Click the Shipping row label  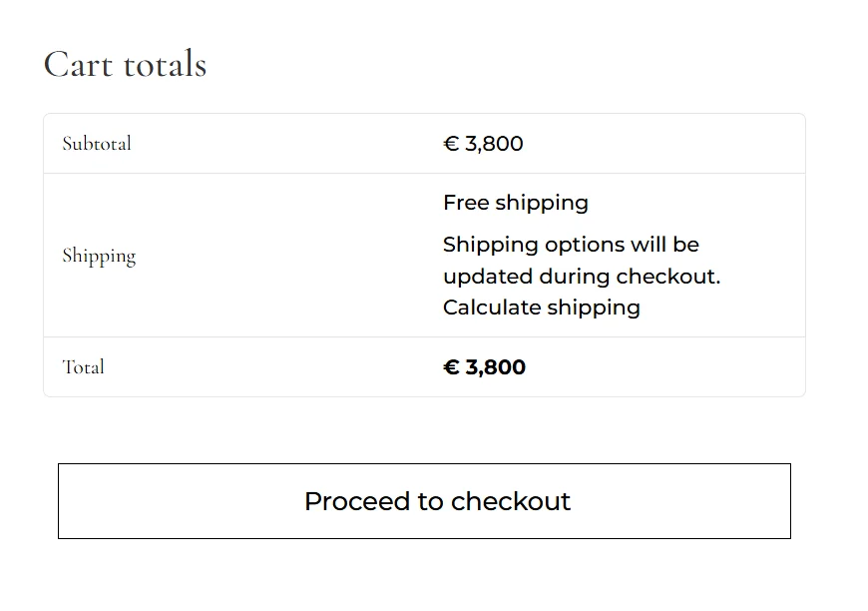(x=99, y=256)
